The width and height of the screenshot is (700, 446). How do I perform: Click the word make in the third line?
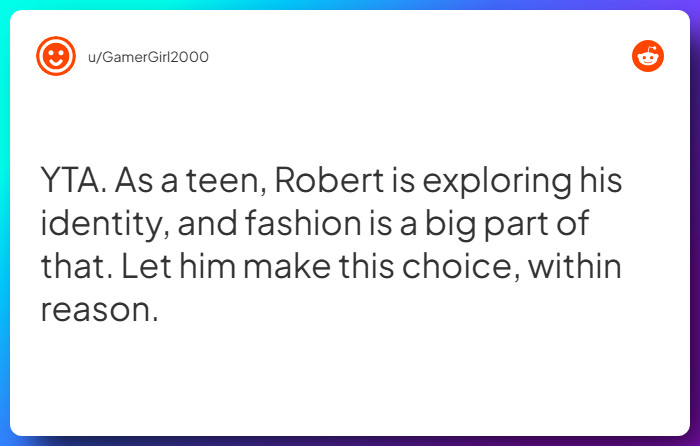click(288, 266)
